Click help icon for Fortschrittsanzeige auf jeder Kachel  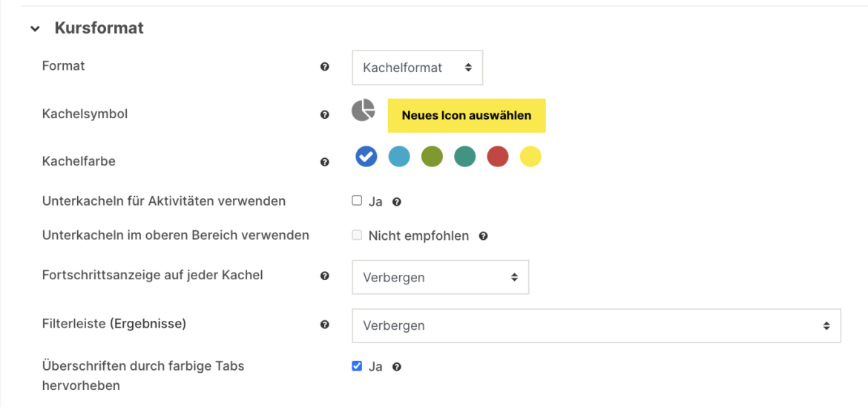tap(324, 276)
